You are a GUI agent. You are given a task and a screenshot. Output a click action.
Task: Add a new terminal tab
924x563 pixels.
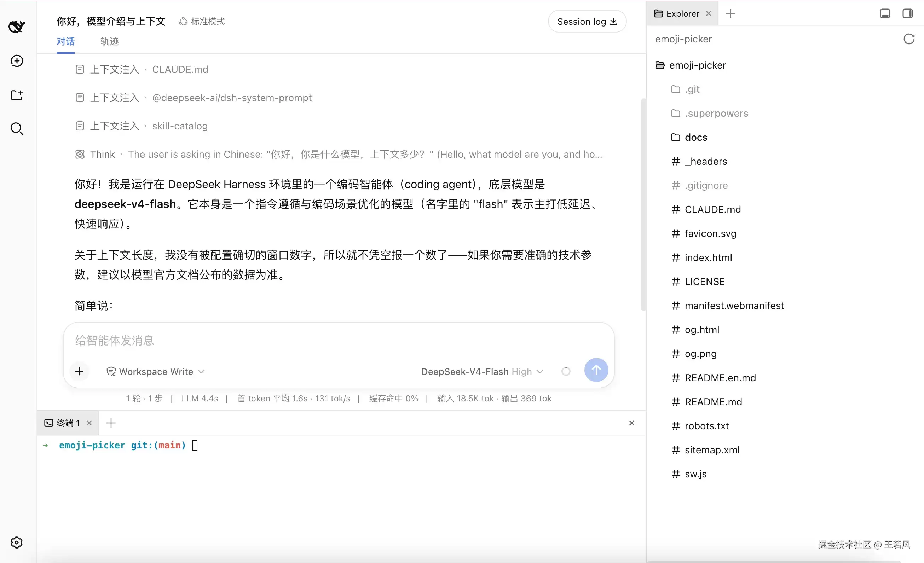click(111, 423)
